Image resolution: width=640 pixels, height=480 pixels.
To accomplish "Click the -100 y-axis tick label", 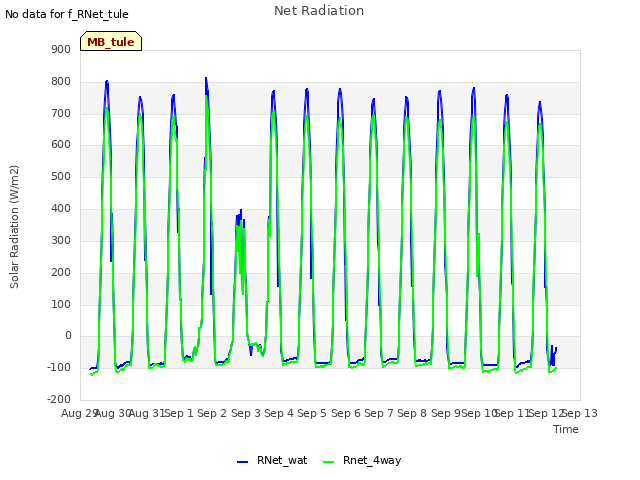I will coord(59,368).
